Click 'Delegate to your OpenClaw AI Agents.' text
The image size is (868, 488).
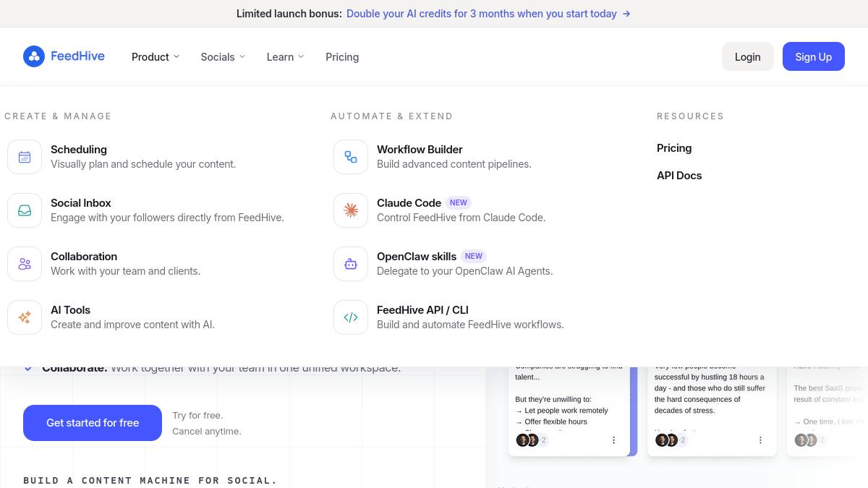tap(465, 271)
